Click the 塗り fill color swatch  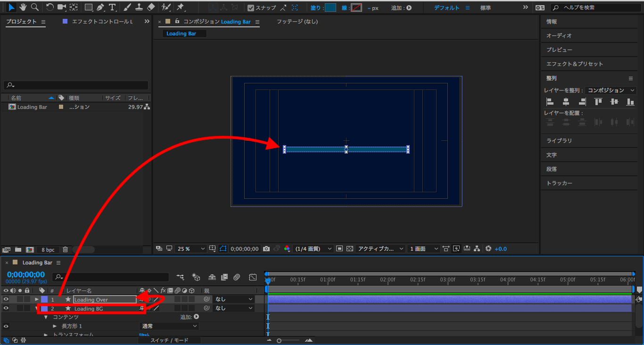pyautogui.click(x=330, y=8)
